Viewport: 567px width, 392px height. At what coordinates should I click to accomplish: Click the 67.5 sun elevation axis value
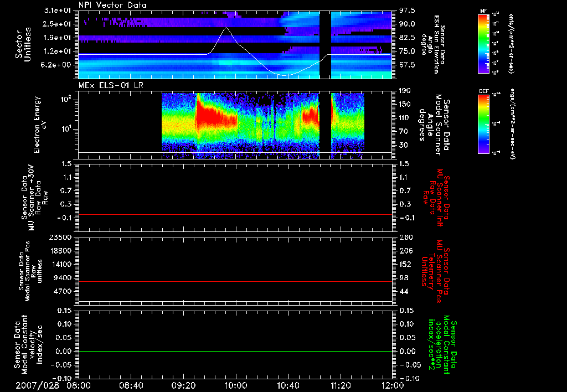[x=407, y=65]
